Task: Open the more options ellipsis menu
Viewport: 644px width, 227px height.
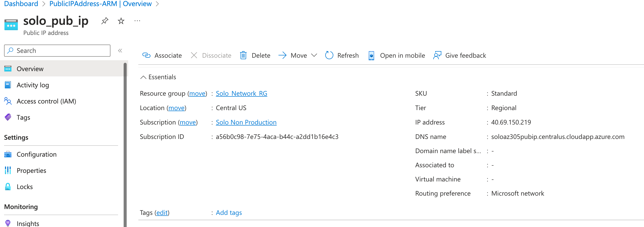Action: [x=137, y=21]
